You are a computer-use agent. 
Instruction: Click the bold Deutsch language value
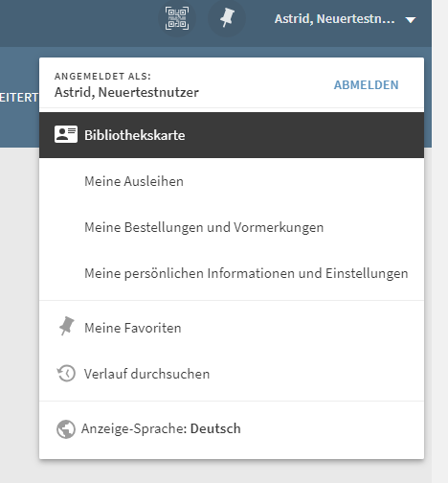(215, 428)
